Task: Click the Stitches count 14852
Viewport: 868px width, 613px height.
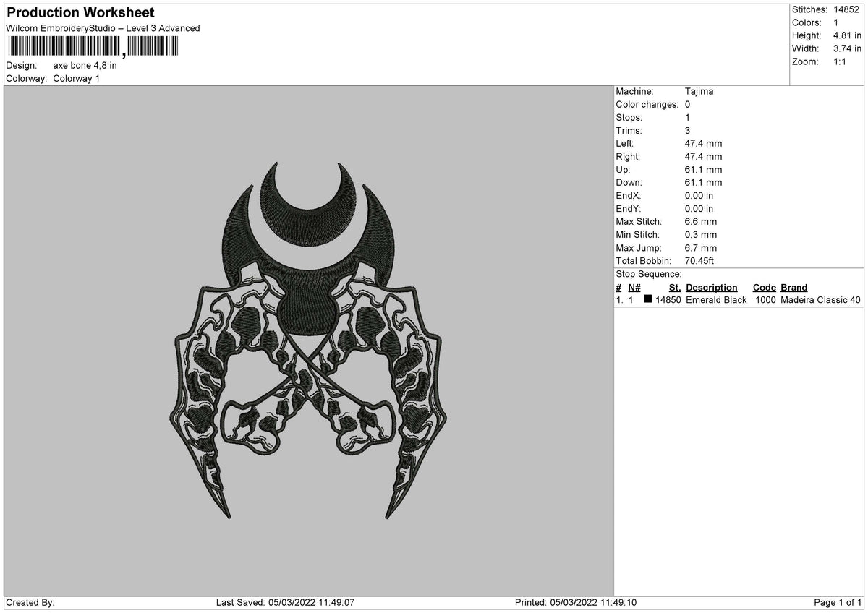Action: click(847, 9)
